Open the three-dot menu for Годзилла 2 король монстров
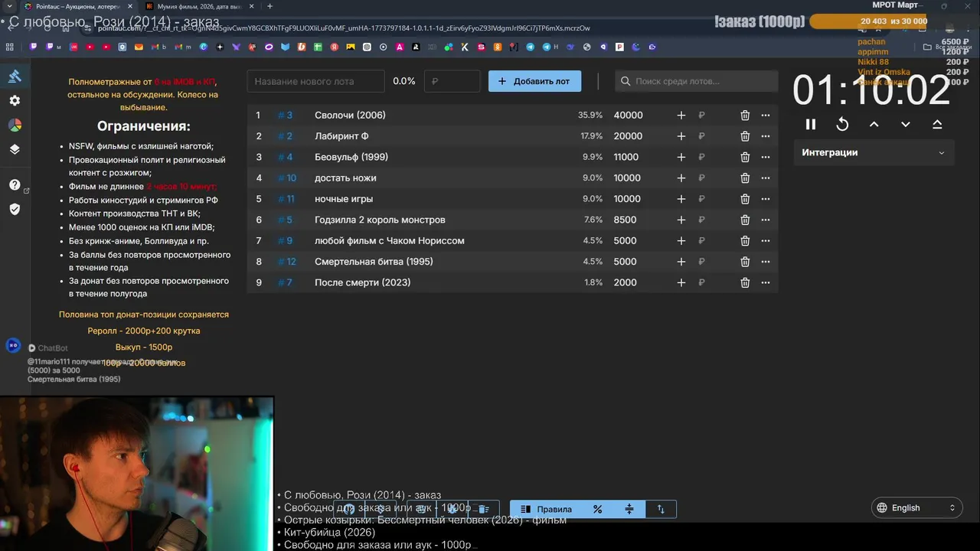This screenshot has width=980, height=551. (766, 220)
